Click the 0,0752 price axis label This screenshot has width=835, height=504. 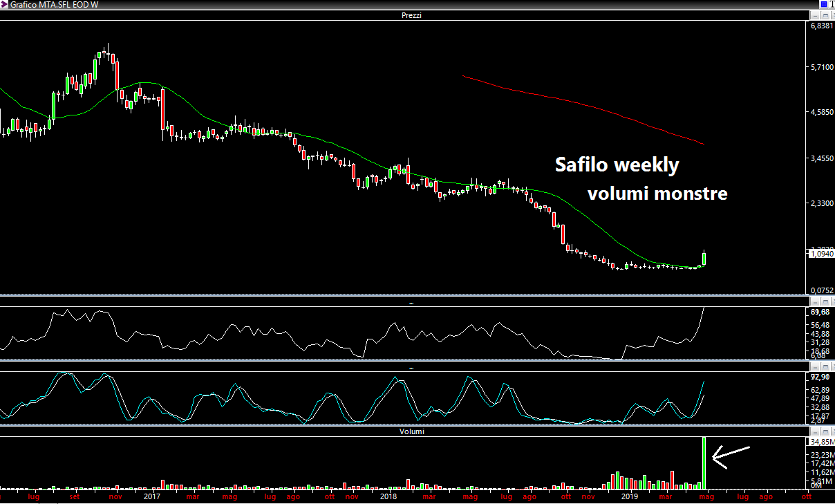click(822, 290)
